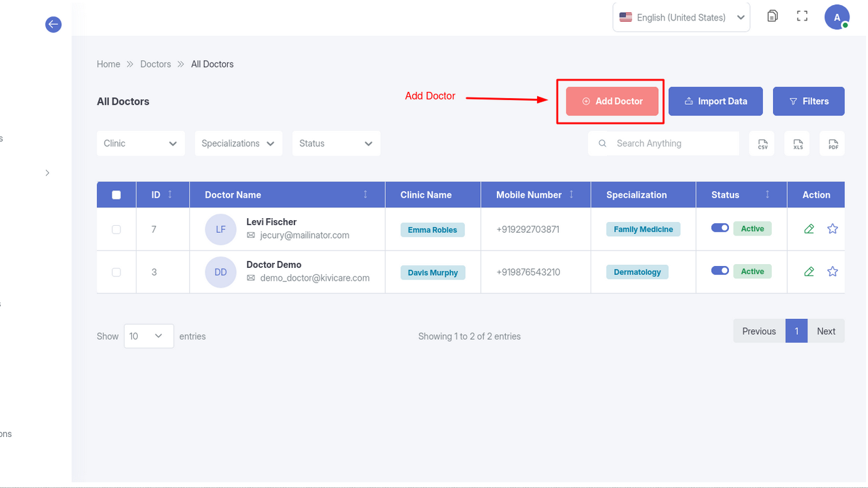
Task: Click star icon for Doctor Demo
Action: tap(832, 272)
